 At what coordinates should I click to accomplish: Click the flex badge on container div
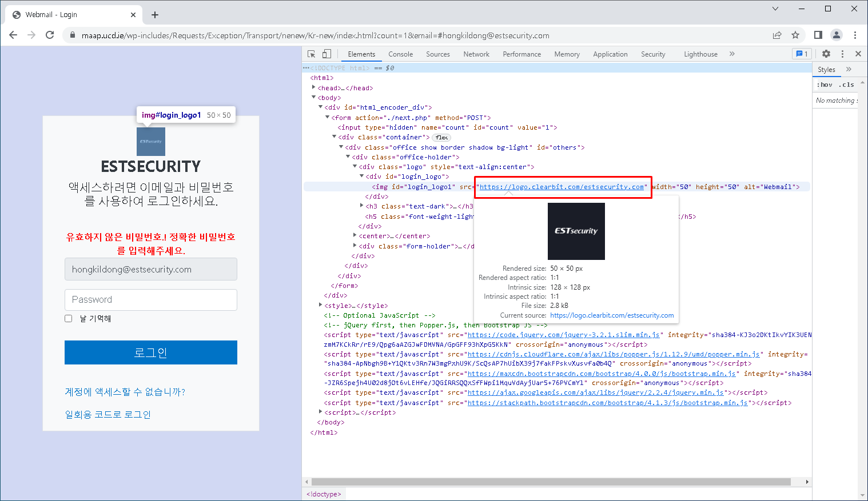click(x=441, y=137)
